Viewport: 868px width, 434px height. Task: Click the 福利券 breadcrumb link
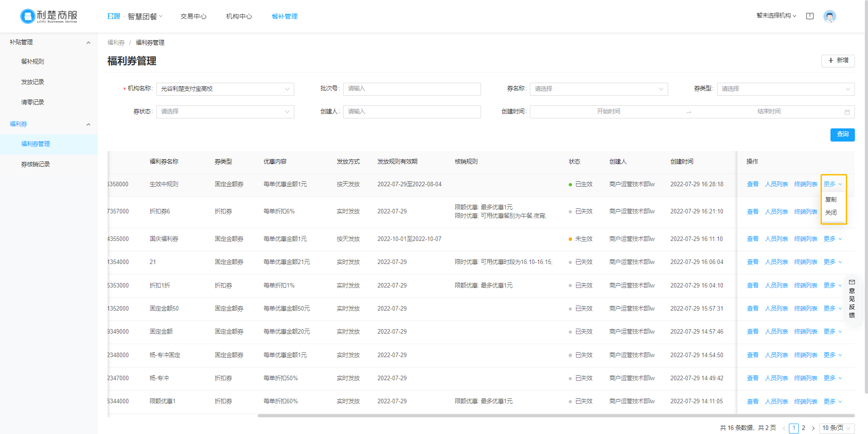pos(116,42)
